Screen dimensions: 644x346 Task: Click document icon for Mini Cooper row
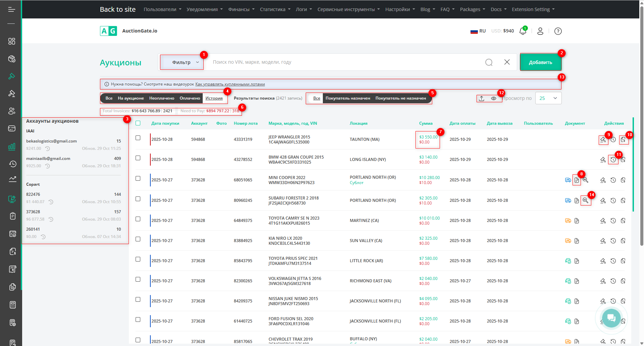[x=577, y=180]
